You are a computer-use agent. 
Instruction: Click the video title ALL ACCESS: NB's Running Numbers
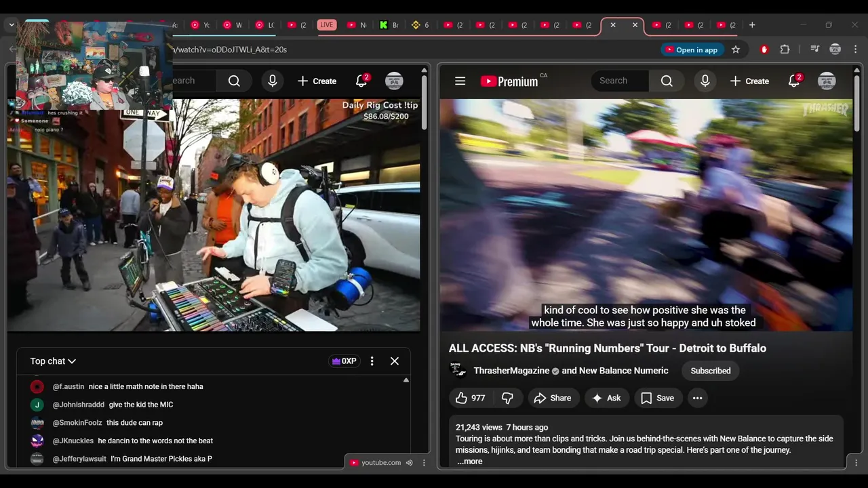point(608,348)
